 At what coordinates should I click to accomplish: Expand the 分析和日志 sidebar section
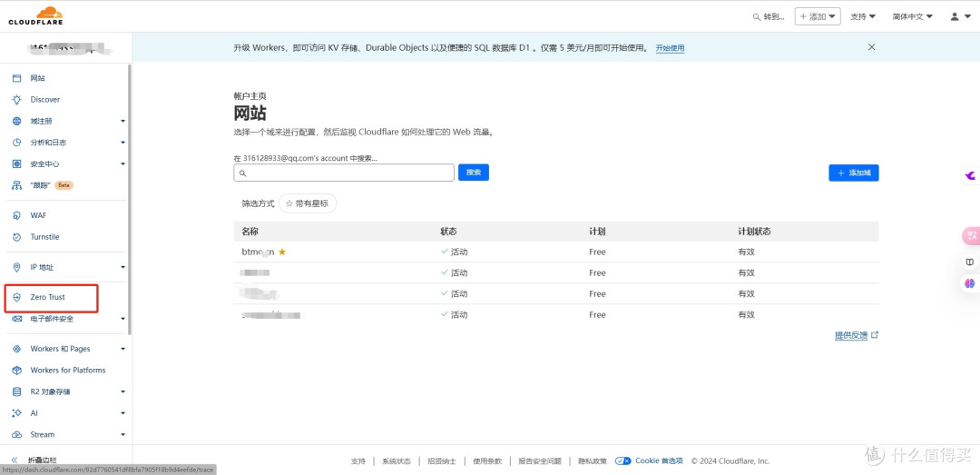(x=123, y=143)
